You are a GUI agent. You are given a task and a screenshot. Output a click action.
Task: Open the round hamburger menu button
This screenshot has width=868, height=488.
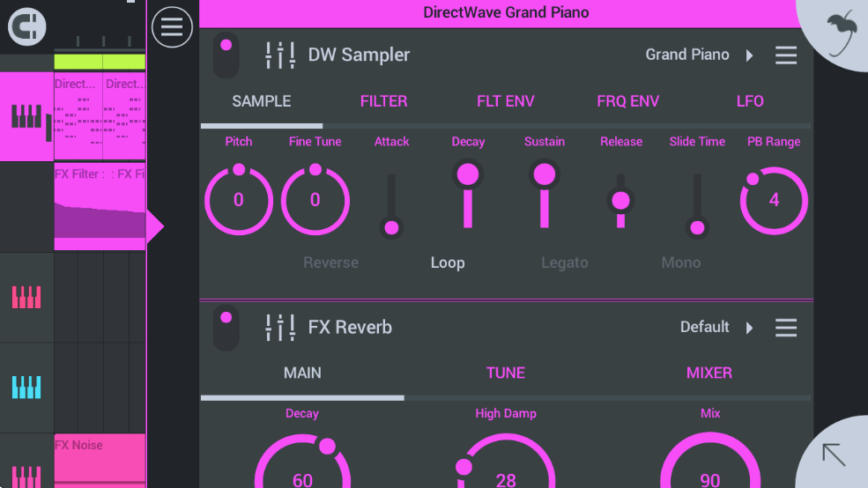point(172,27)
